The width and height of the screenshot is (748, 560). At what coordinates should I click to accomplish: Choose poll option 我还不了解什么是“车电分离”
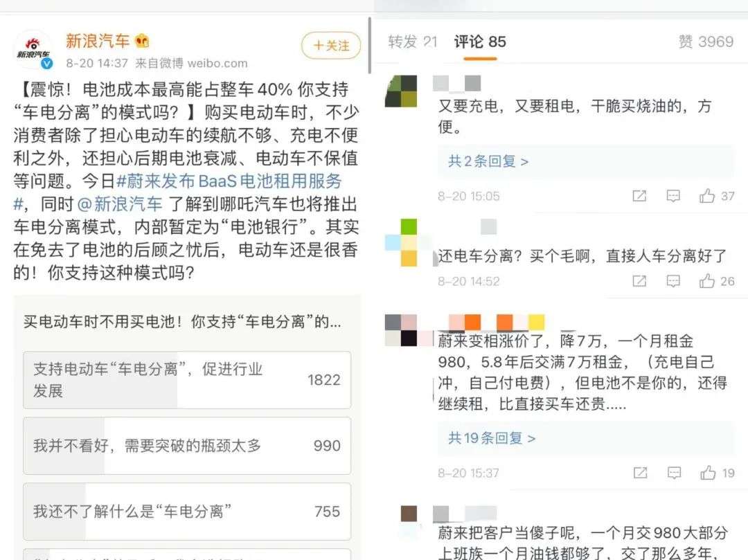(x=187, y=512)
